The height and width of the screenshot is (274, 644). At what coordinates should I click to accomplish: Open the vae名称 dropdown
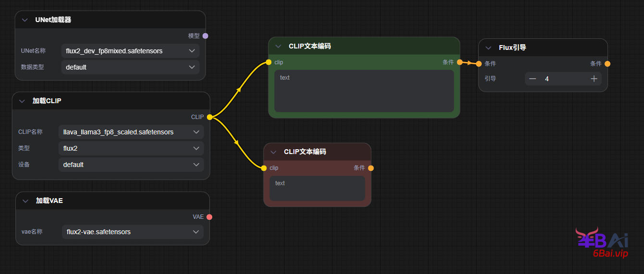tap(133, 232)
